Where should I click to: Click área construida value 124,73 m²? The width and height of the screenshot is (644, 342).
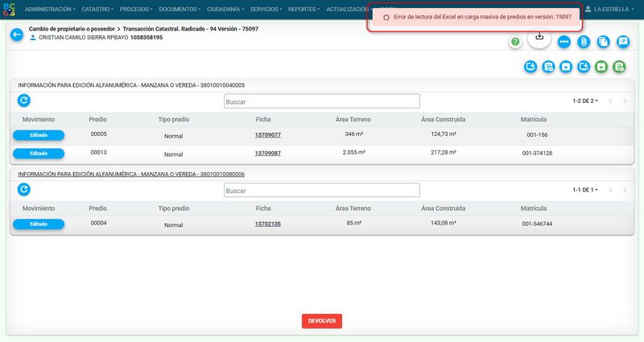444,134
